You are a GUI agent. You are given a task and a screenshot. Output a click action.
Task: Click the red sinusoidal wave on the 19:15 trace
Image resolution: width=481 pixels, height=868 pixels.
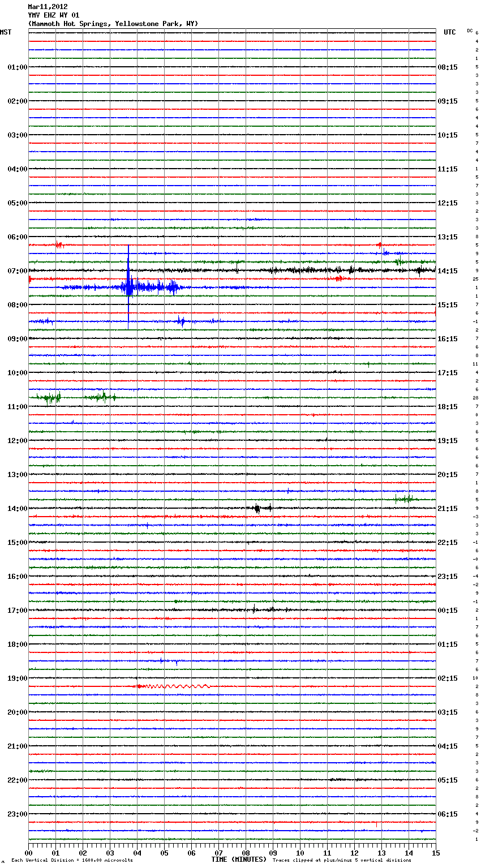(x=173, y=686)
